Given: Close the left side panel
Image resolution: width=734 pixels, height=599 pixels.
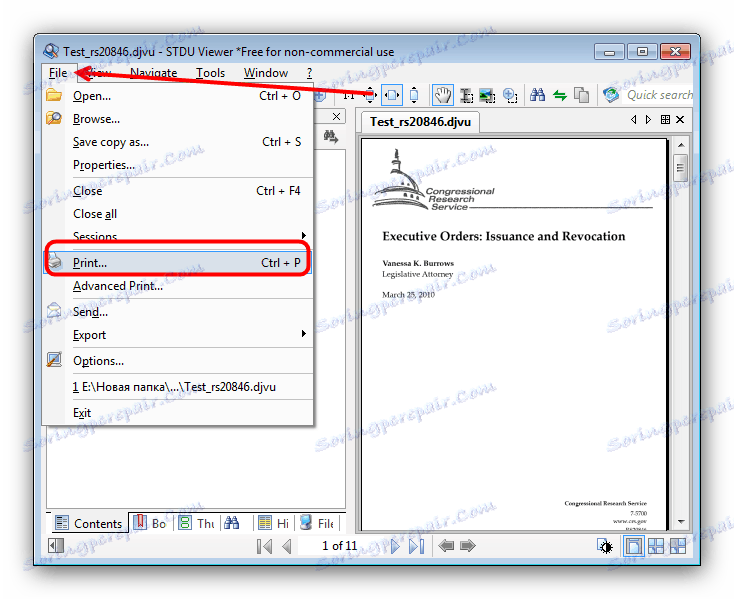Looking at the screenshot, I should click(336, 117).
